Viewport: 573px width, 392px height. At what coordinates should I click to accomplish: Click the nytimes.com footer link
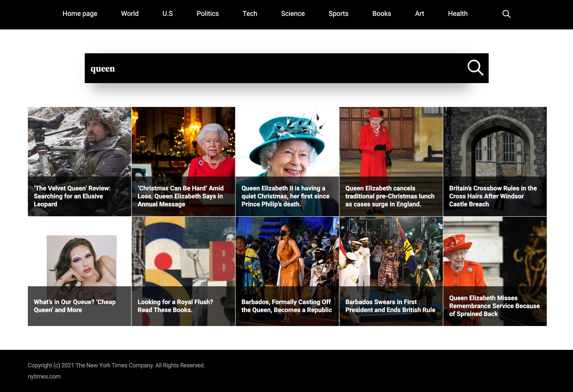tap(44, 376)
